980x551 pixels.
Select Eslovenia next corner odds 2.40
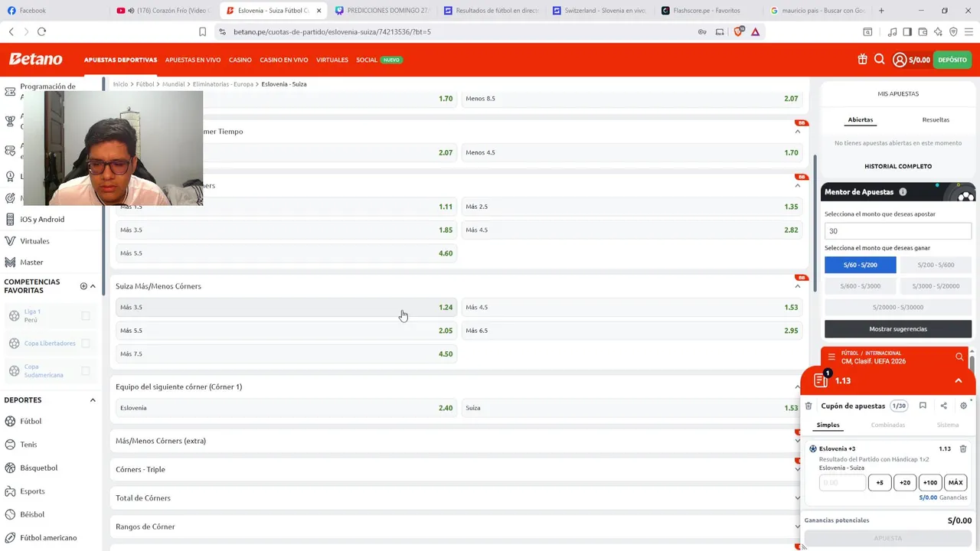[x=286, y=408]
